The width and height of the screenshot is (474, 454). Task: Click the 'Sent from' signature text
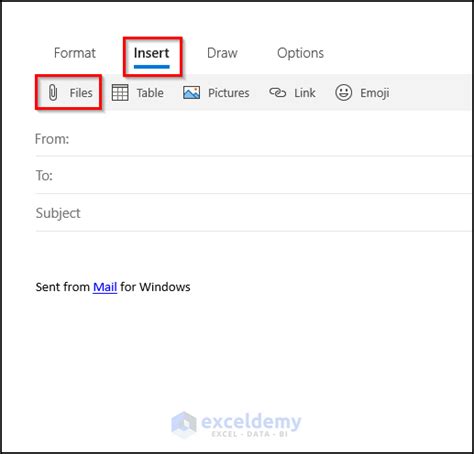(x=63, y=287)
